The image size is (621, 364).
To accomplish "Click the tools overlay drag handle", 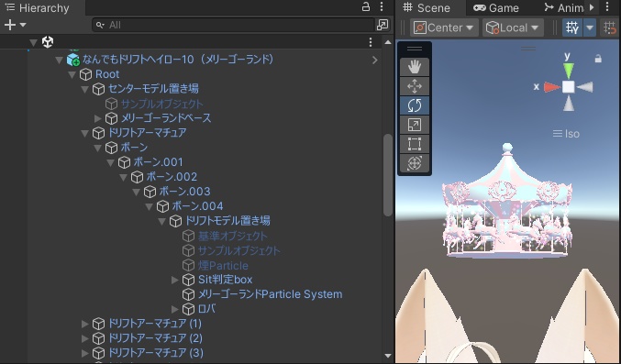I will (415, 49).
